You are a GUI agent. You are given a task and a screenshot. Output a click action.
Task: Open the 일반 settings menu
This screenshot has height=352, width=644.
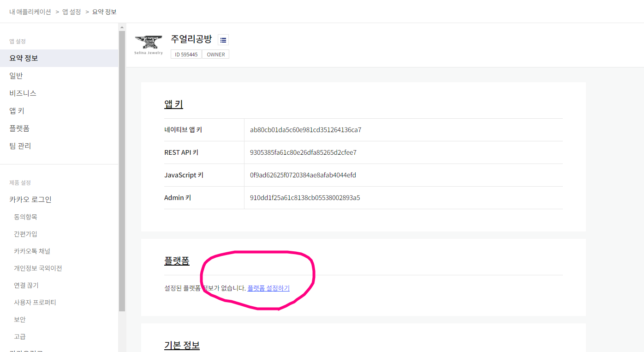pyautogui.click(x=59, y=76)
